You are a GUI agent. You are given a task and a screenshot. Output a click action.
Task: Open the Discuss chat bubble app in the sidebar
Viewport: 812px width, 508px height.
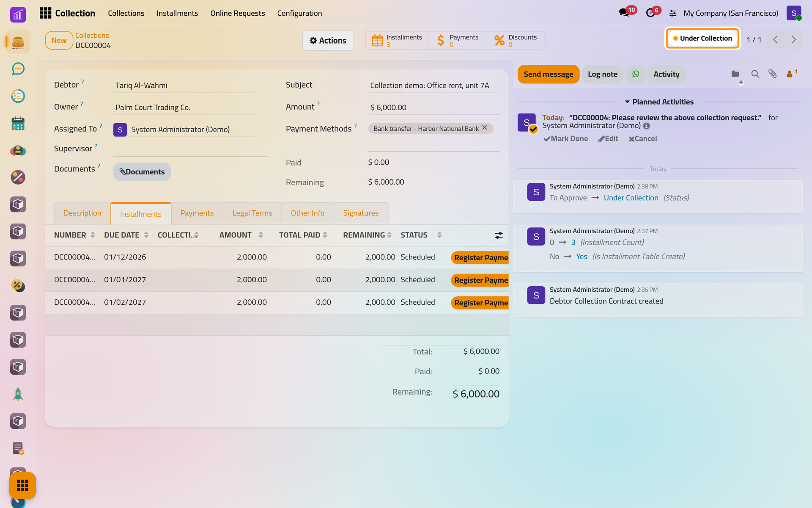click(18, 69)
